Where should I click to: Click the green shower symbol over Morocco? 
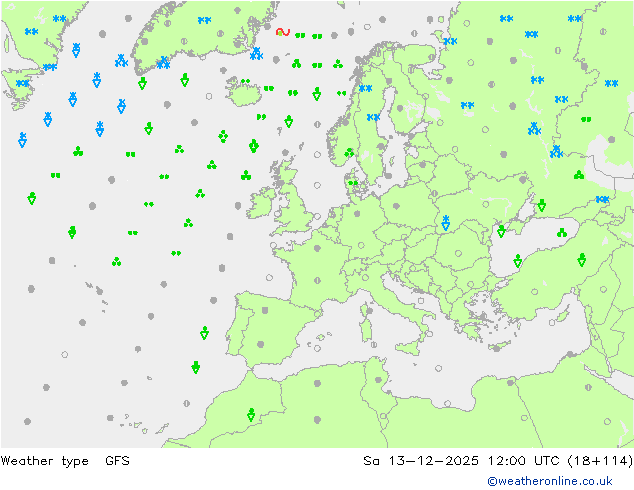(x=251, y=415)
